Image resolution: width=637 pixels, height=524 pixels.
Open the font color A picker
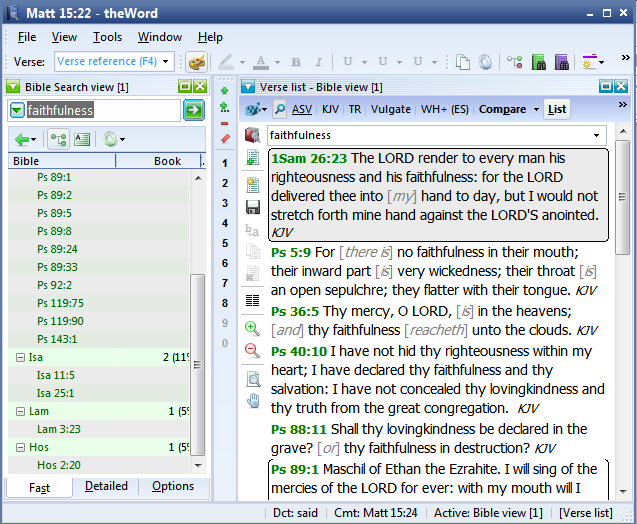[261, 62]
